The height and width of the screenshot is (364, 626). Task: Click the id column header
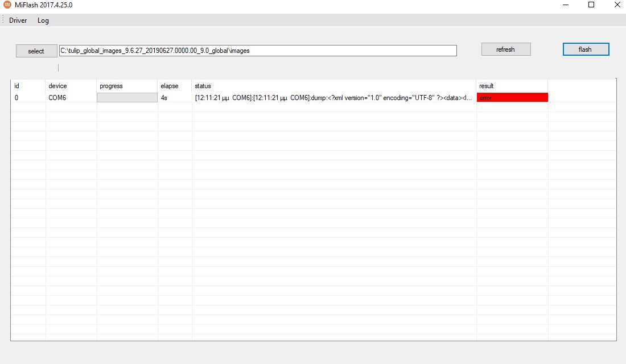(x=17, y=86)
